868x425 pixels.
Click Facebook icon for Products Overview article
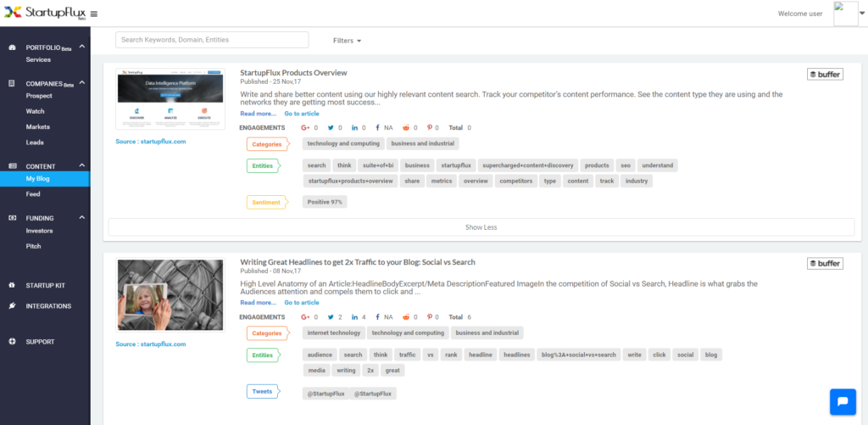(x=377, y=128)
